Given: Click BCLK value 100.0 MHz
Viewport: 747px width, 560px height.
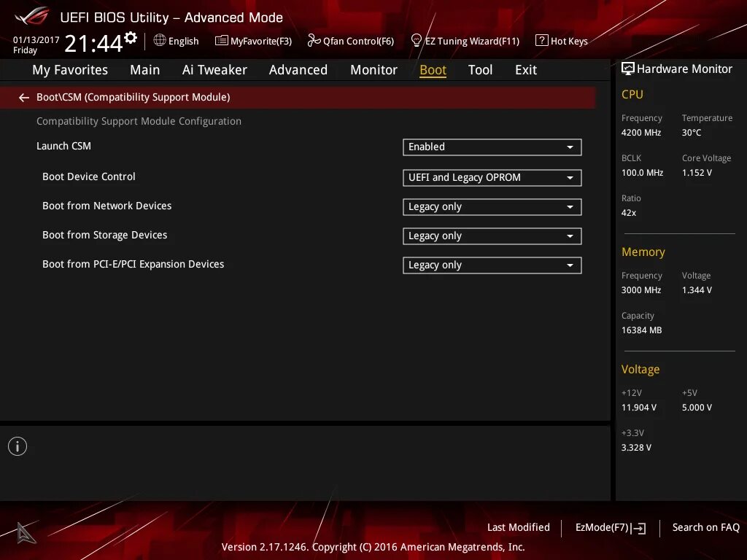Looking at the screenshot, I should 642,173.
